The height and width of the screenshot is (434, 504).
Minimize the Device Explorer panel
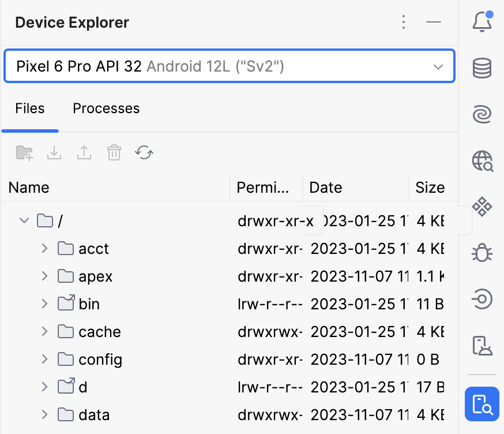tap(434, 23)
